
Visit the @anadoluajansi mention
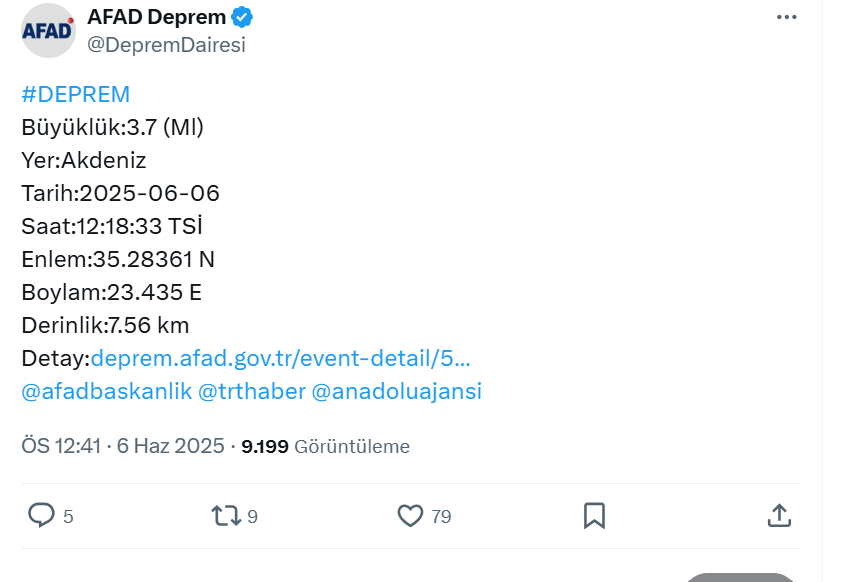click(x=396, y=391)
